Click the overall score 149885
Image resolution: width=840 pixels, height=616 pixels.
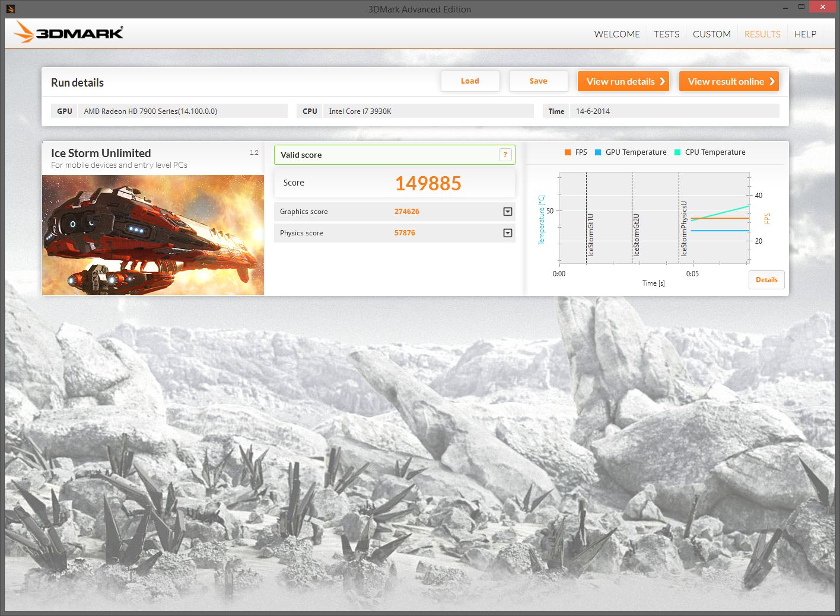pyautogui.click(x=428, y=183)
